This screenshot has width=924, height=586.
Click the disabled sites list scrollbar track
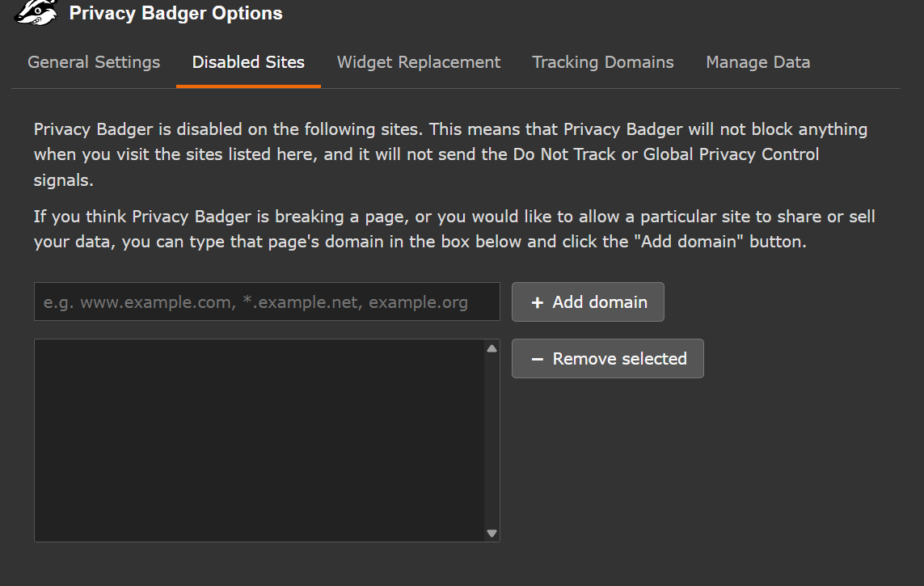point(492,441)
